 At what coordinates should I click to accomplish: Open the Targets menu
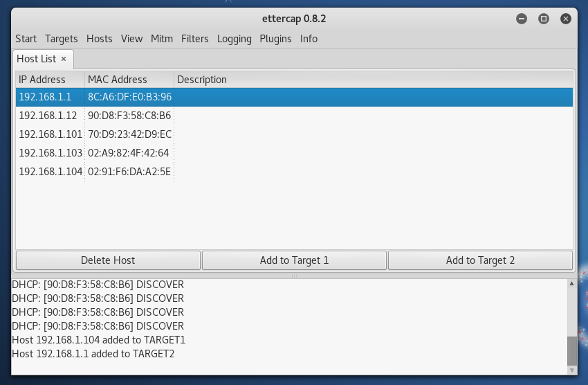pos(61,39)
